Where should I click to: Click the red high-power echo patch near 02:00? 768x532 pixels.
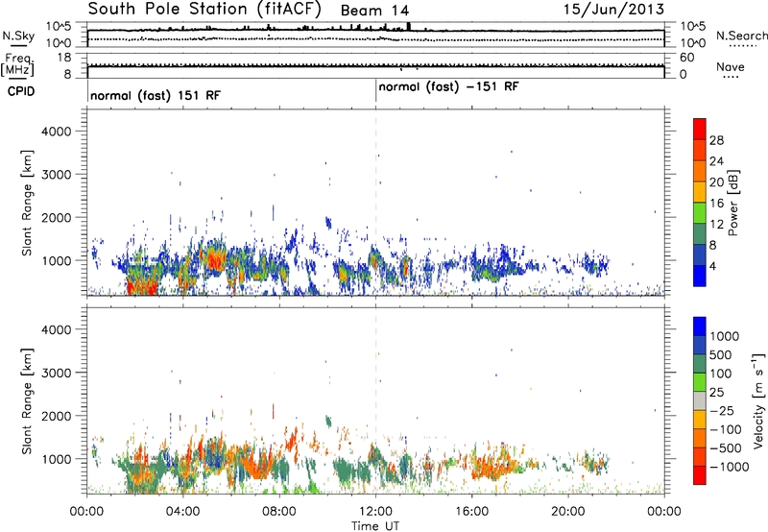click(x=141, y=287)
